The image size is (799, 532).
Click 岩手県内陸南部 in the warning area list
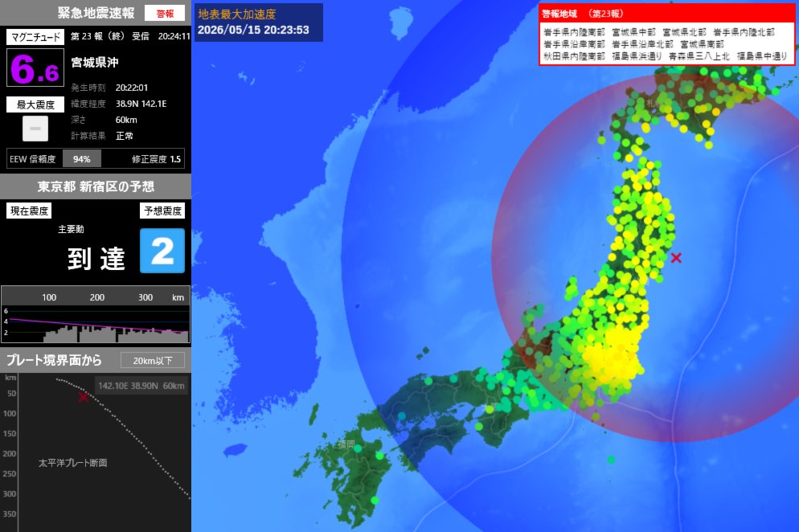574,33
